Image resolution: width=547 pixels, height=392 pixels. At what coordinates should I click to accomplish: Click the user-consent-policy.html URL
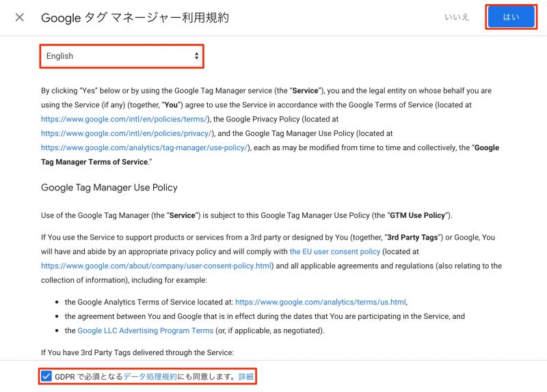point(157,266)
